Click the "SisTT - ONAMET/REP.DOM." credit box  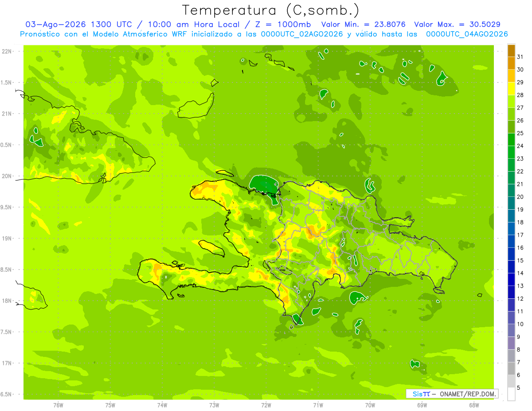pos(452,394)
